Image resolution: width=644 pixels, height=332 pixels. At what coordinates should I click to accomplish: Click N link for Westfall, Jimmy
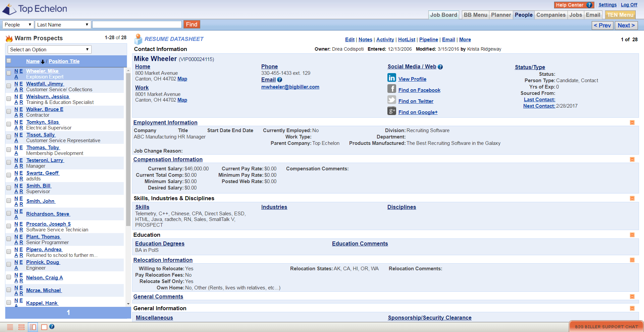tap(16, 84)
